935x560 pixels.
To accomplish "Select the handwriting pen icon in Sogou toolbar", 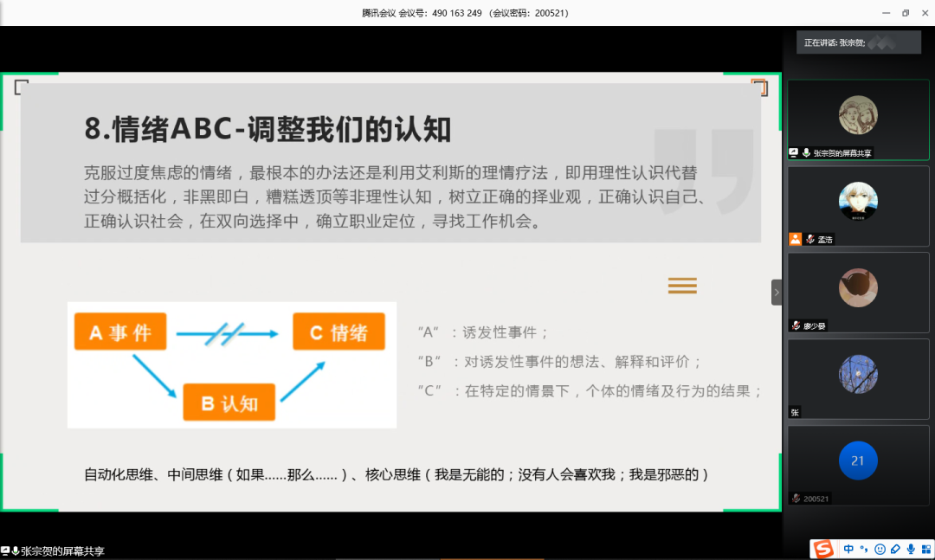I will 896,549.
